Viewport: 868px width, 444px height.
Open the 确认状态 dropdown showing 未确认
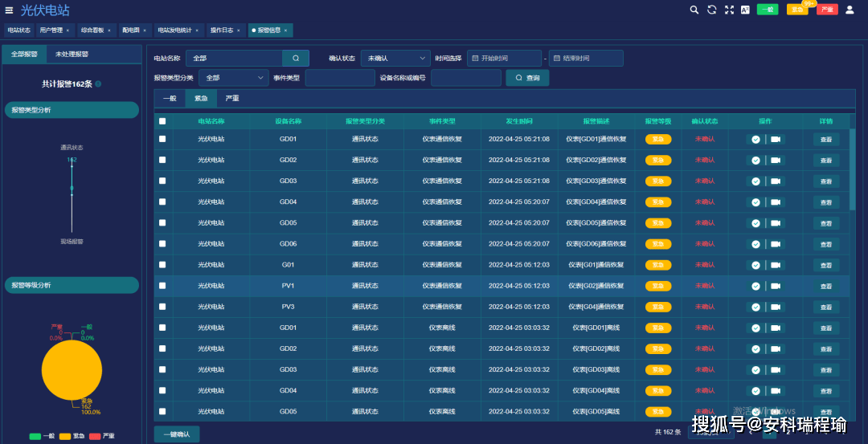point(395,58)
